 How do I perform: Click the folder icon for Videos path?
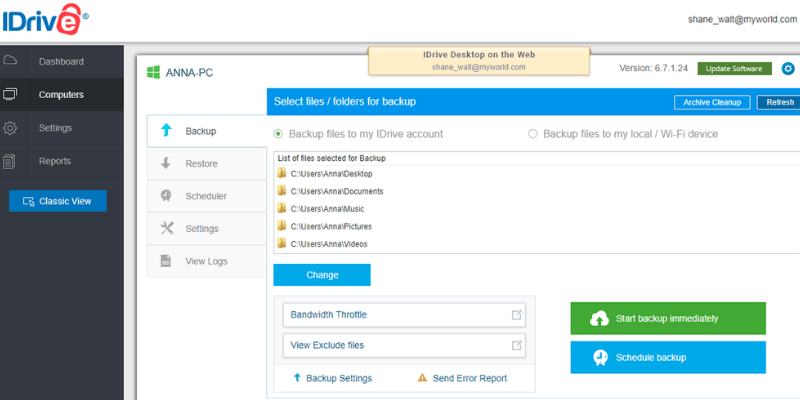pos(282,243)
